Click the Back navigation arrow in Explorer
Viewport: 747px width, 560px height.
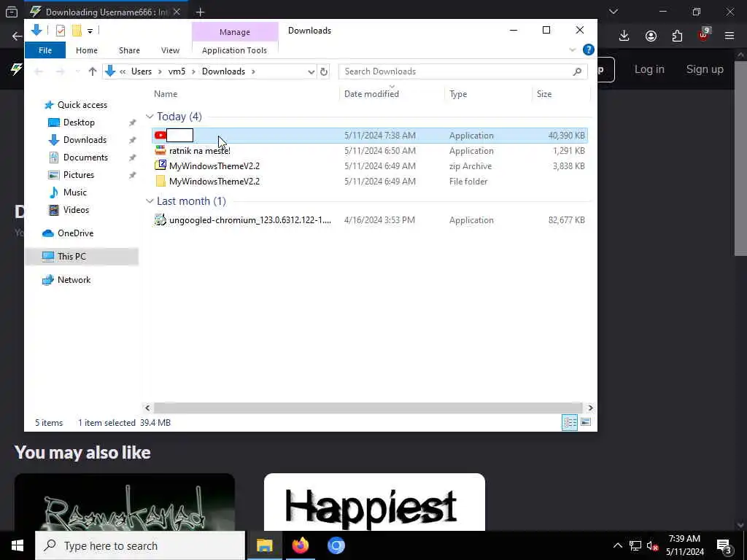click(x=39, y=71)
